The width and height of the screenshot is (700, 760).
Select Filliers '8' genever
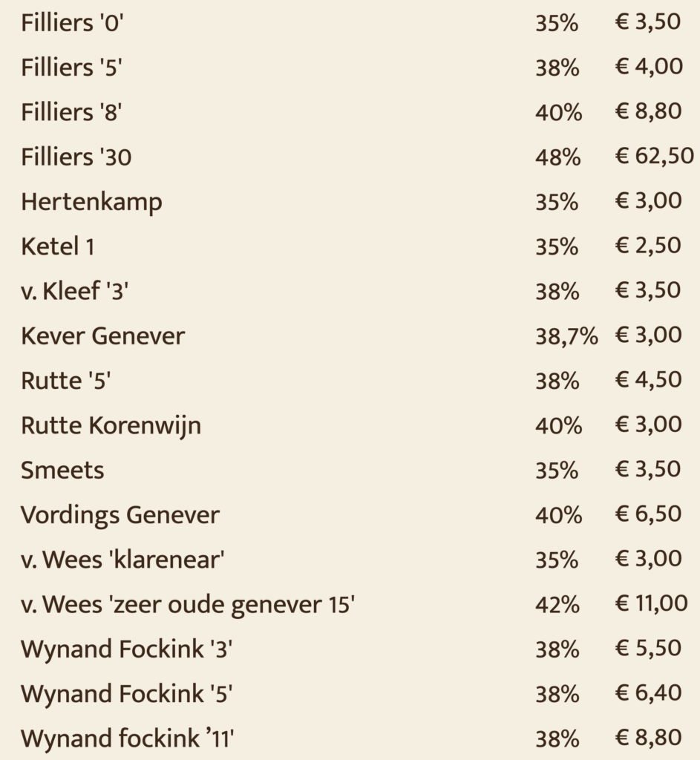pyautogui.click(x=71, y=112)
